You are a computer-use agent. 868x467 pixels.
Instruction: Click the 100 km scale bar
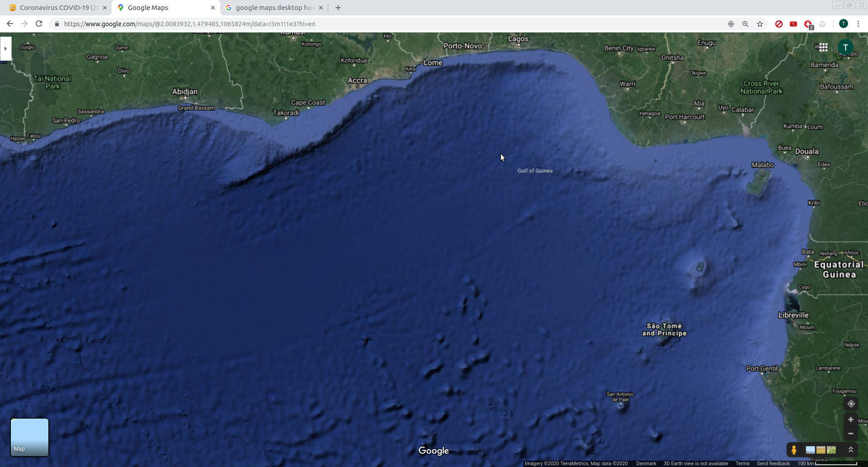click(x=827, y=463)
